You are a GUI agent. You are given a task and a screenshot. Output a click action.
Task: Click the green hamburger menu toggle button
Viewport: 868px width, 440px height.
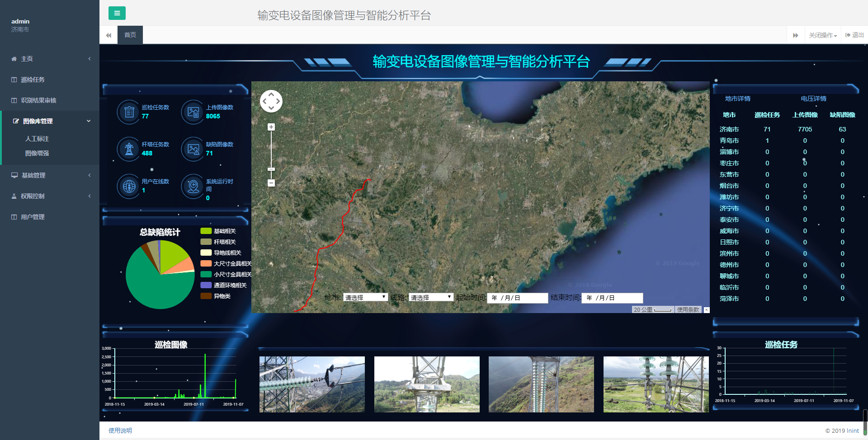tap(117, 13)
